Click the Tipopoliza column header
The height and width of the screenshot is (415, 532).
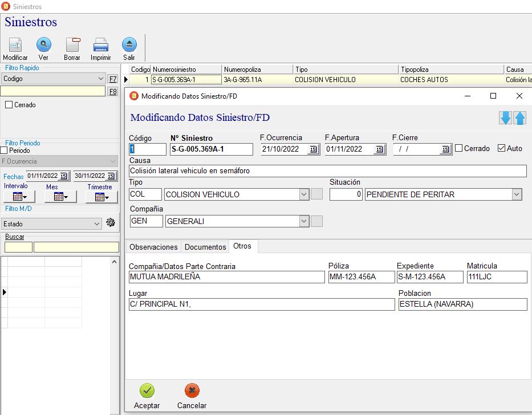coord(451,70)
